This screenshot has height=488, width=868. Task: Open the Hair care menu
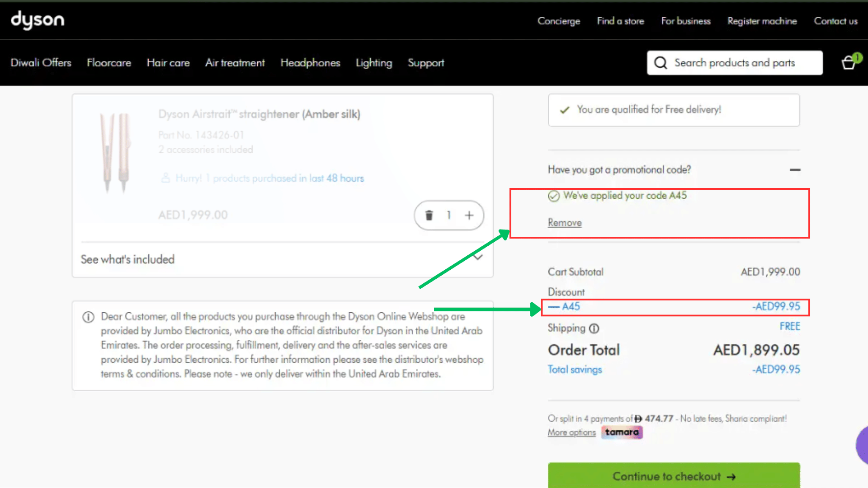click(168, 63)
